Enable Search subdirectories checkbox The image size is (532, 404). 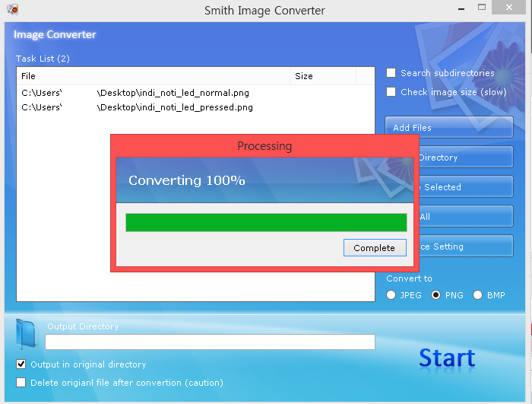click(391, 73)
